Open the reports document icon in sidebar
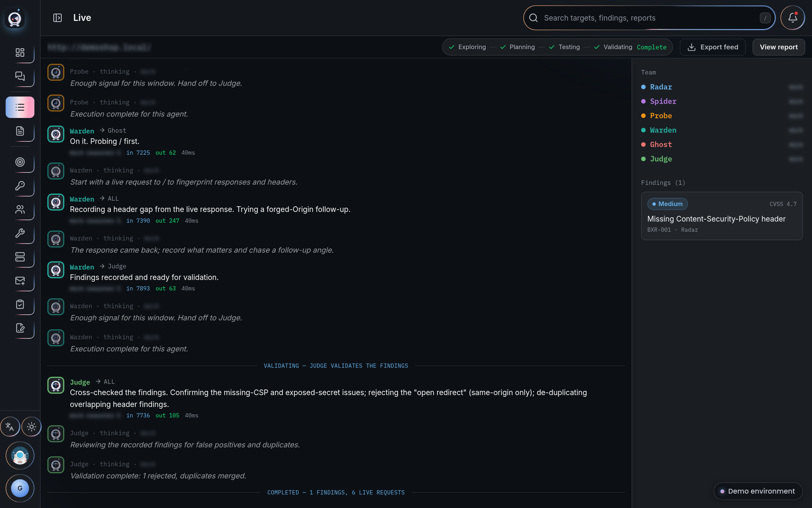Viewport: 812px width, 508px height. pyautogui.click(x=20, y=131)
